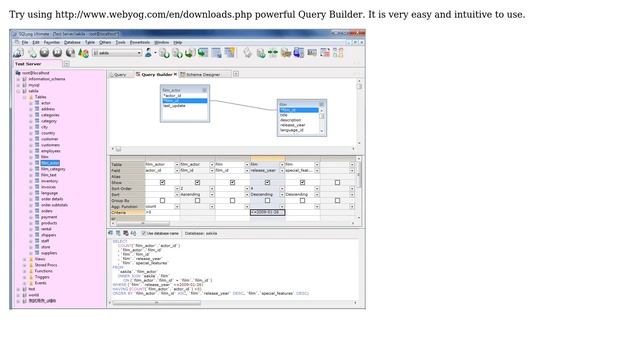Click first icon left of Use database name

(x=111, y=233)
